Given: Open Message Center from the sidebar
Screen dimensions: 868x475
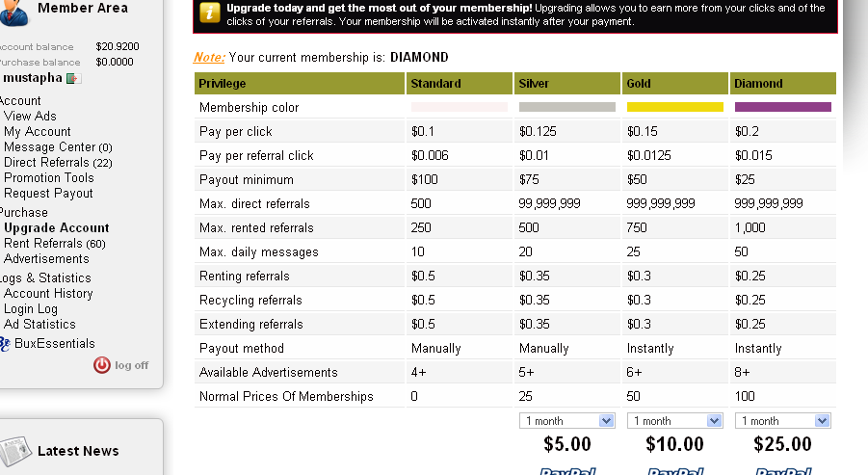Looking at the screenshot, I should (x=58, y=147).
